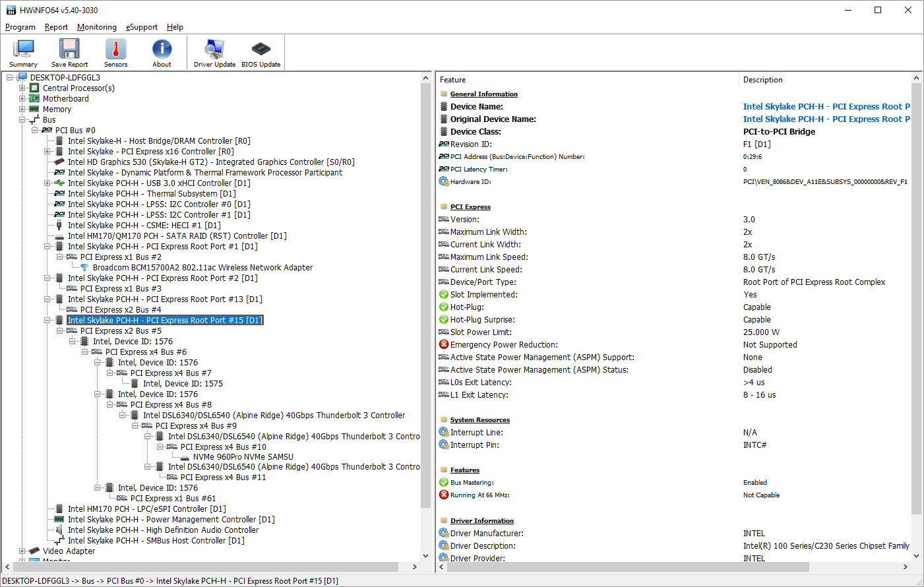Click the Original Device Name link value

(824, 119)
